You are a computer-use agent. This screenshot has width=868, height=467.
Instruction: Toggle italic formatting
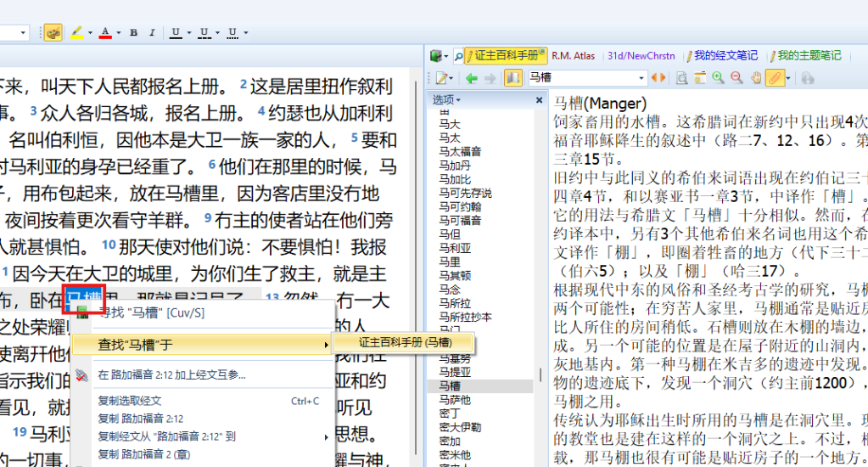coord(152,33)
